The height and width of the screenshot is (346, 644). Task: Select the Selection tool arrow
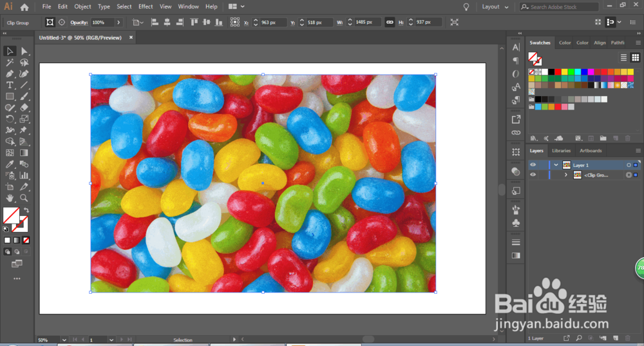[10, 52]
